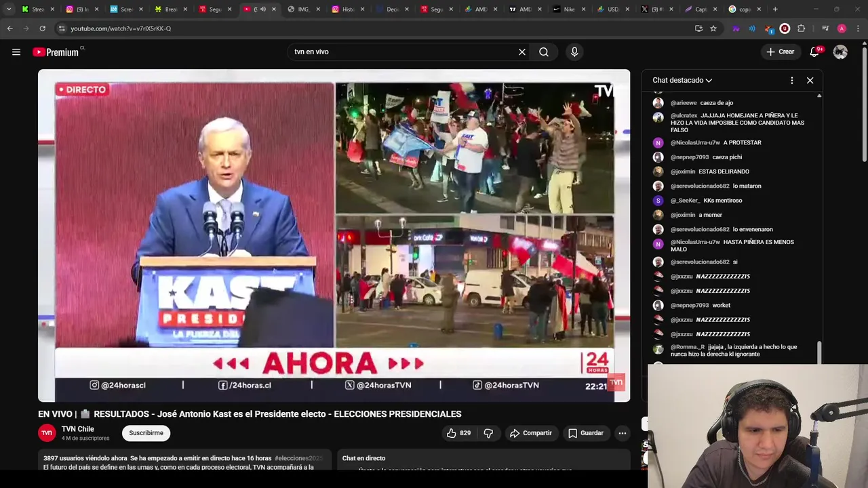Click the browser address bar URL

click(x=121, y=28)
